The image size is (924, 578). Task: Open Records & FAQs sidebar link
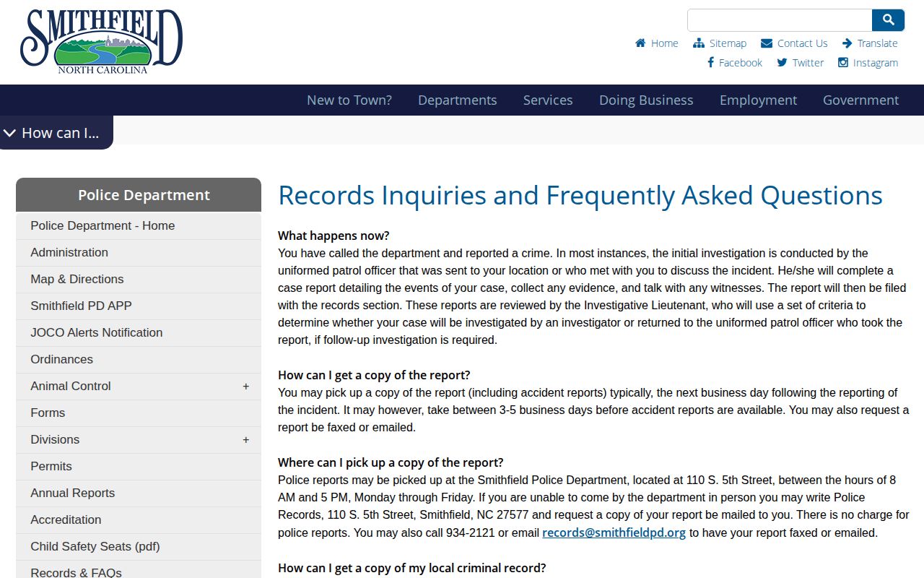pyautogui.click(x=139, y=570)
